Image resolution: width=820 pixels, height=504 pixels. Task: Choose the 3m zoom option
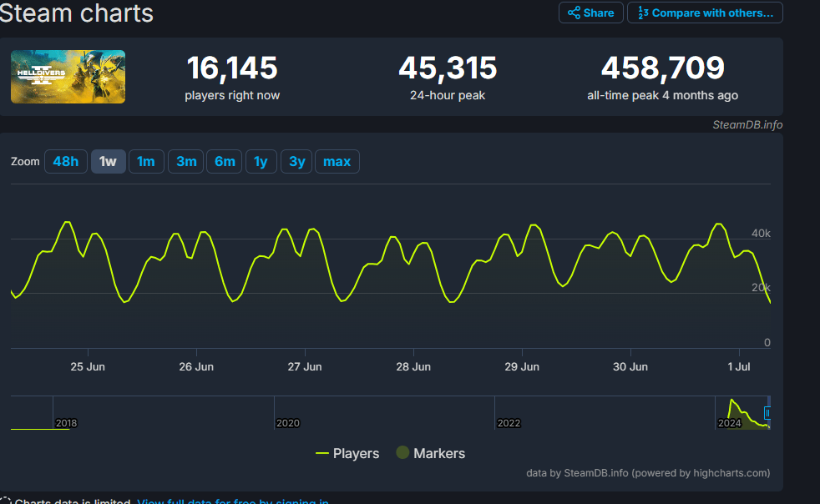(185, 162)
